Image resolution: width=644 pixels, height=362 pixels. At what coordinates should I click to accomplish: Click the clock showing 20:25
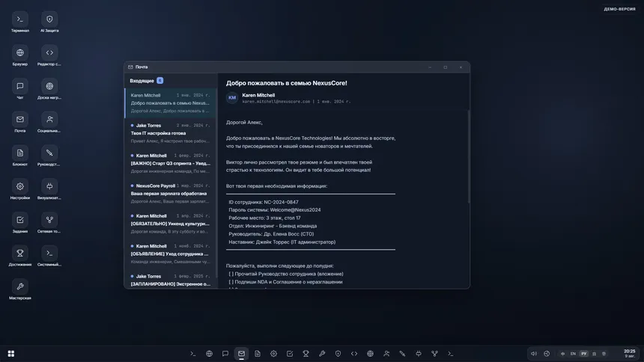pyautogui.click(x=629, y=353)
